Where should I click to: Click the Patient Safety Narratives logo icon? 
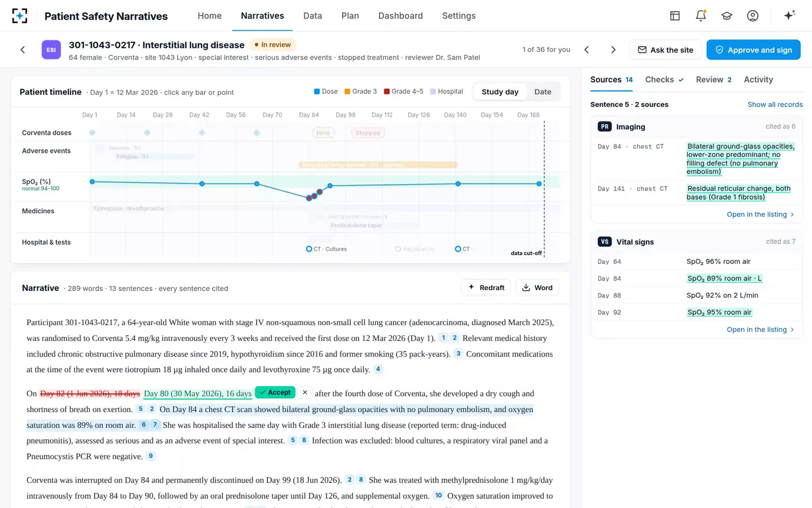(x=20, y=16)
